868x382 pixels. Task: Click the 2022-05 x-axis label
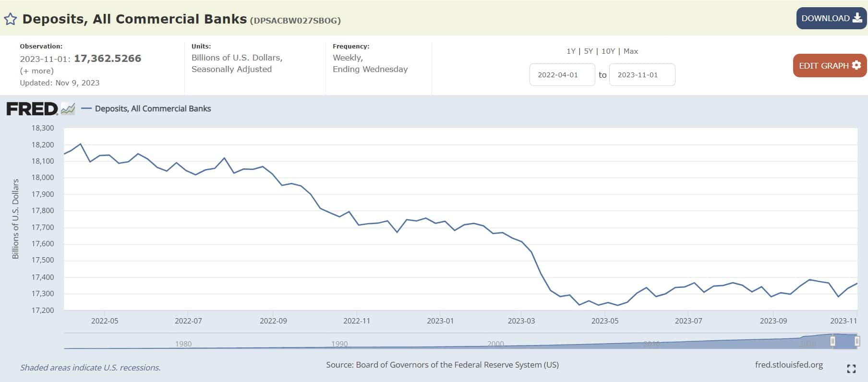[105, 321]
